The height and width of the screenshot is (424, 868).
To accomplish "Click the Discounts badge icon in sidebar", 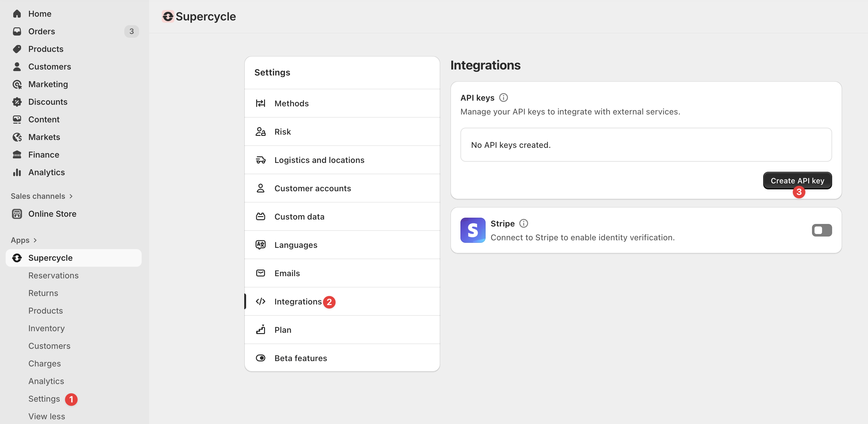I will pos(17,102).
